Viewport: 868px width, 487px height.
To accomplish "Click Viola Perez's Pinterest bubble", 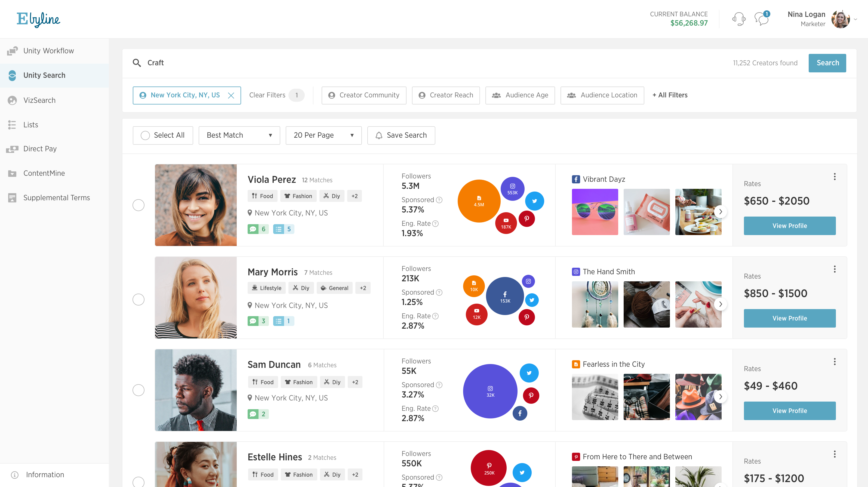I will tap(527, 219).
